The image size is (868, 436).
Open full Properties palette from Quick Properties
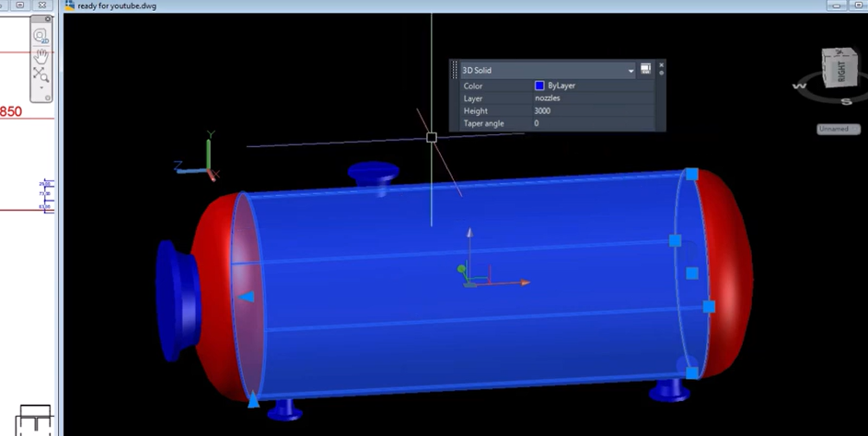click(x=645, y=69)
